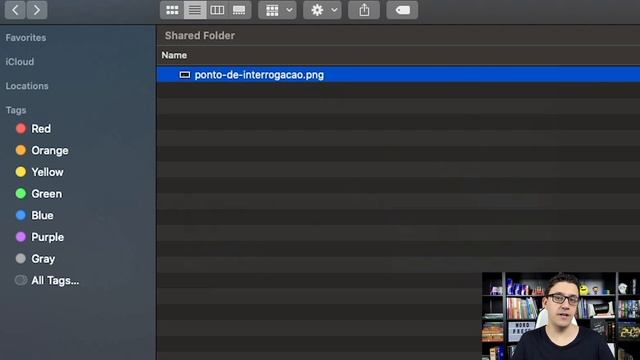This screenshot has height=360, width=640.
Task: Expand the iCloud sidebar section
Action: (x=20, y=62)
